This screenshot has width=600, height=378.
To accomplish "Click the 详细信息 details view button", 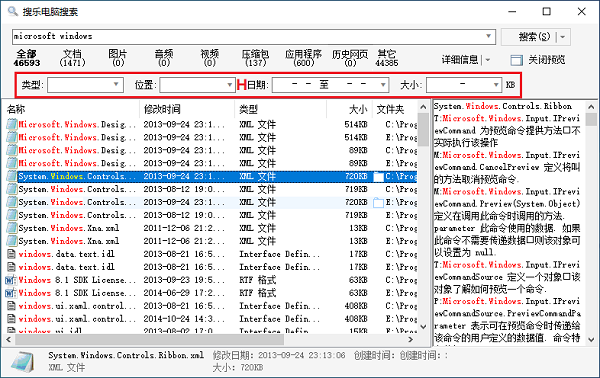I will coord(460,60).
